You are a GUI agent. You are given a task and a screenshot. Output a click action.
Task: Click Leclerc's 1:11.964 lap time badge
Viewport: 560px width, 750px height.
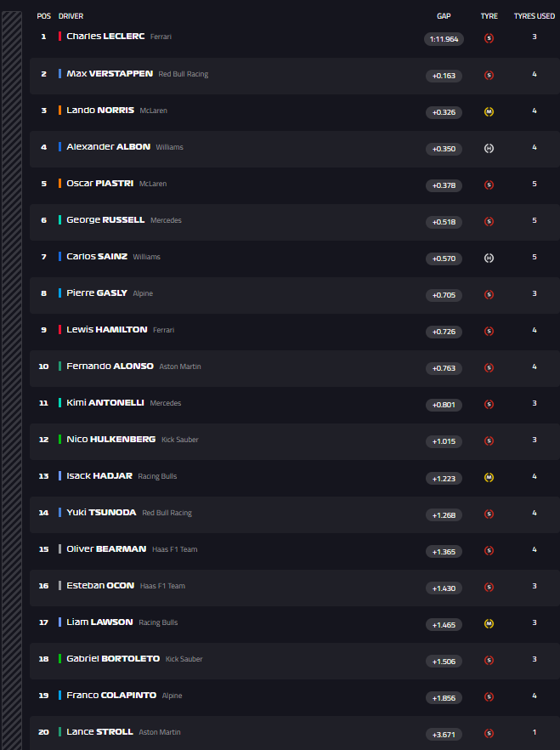click(x=444, y=39)
